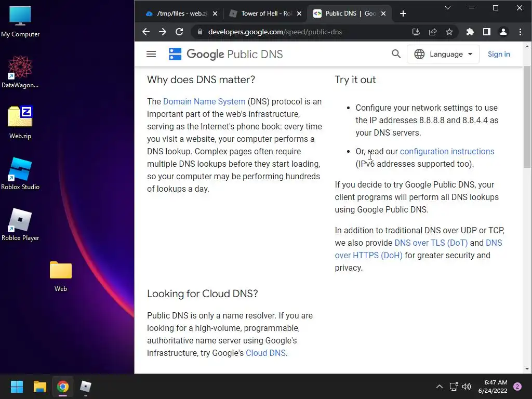Viewport: 532px width, 399px height.
Task: Reload the Public DNS page
Action: (x=179, y=32)
